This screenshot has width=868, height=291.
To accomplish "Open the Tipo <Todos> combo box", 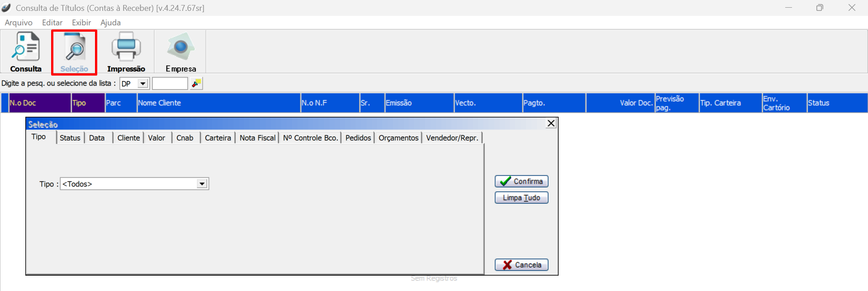I will pyautogui.click(x=202, y=184).
